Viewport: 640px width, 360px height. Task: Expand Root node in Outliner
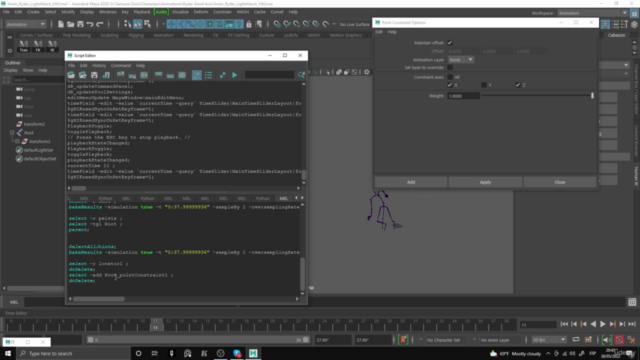tap(12, 133)
